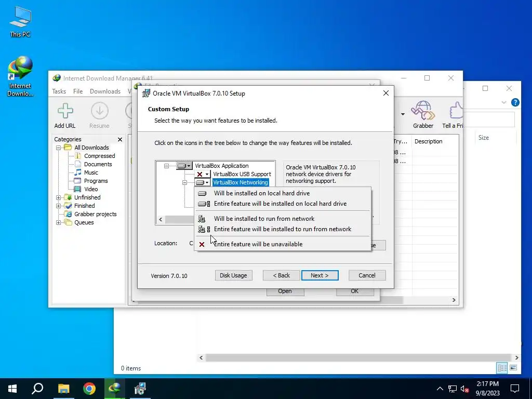
Task: Click OK button in background dialog
Action: pos(355,291)
